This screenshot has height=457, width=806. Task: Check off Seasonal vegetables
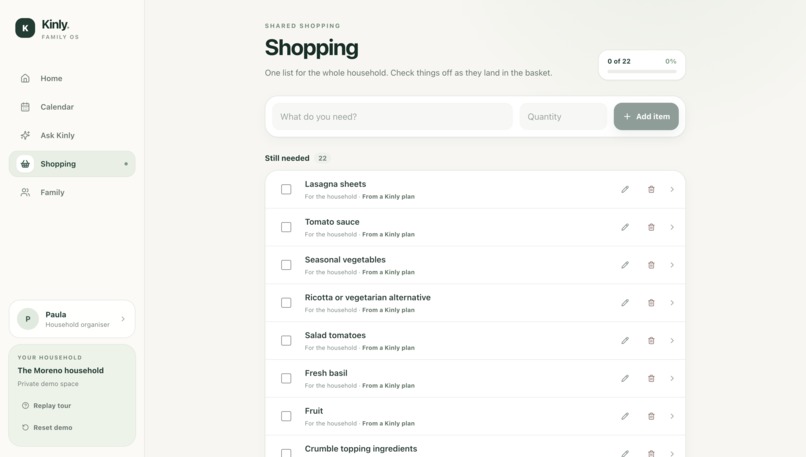286,265
